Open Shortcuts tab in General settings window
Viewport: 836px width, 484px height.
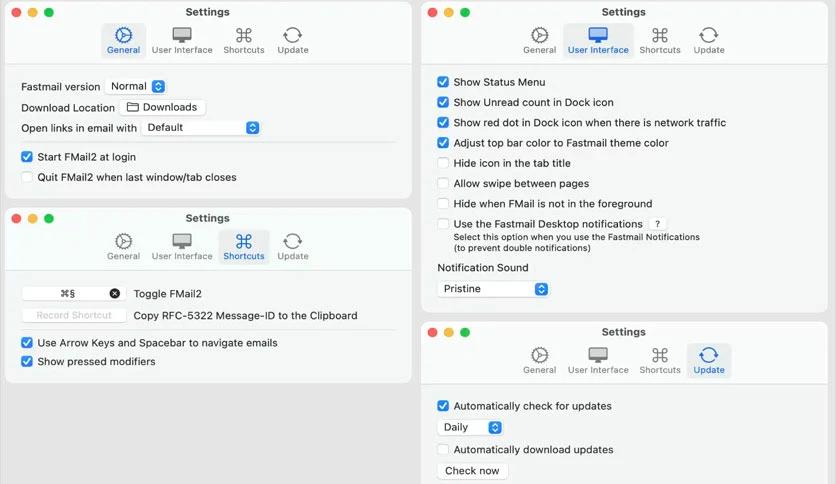[x=244, y=41]
